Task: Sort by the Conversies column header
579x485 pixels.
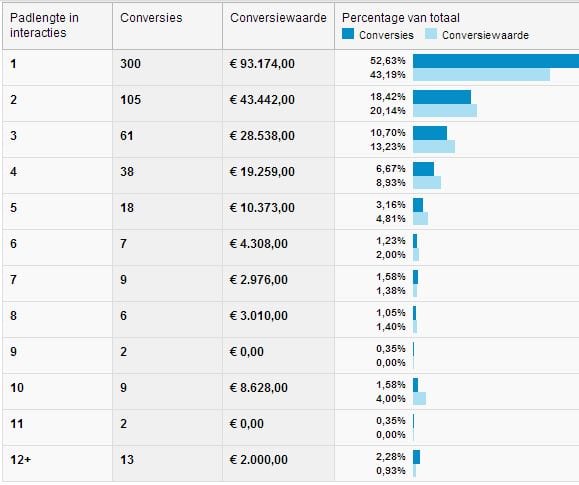Action: [x=151, y=18]
